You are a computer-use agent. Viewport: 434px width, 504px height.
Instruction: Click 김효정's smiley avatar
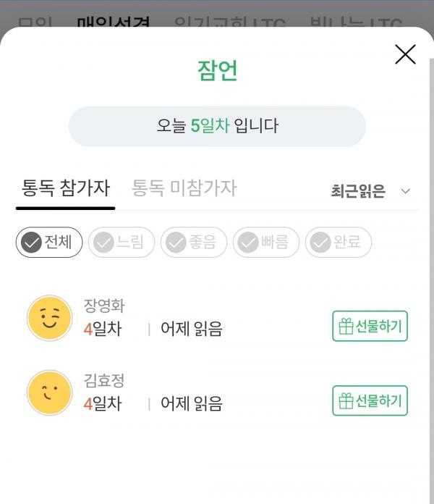tap(49, 392)
